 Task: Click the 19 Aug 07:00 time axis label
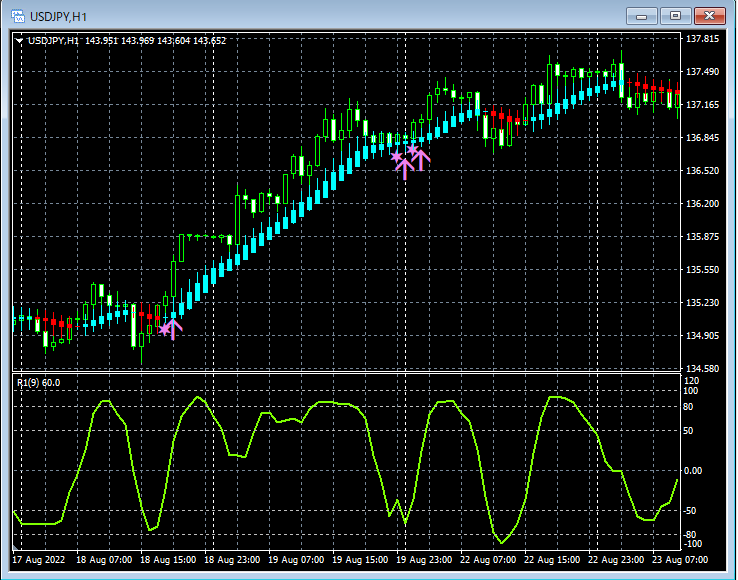pyautogui.click(x=297, y=560)
